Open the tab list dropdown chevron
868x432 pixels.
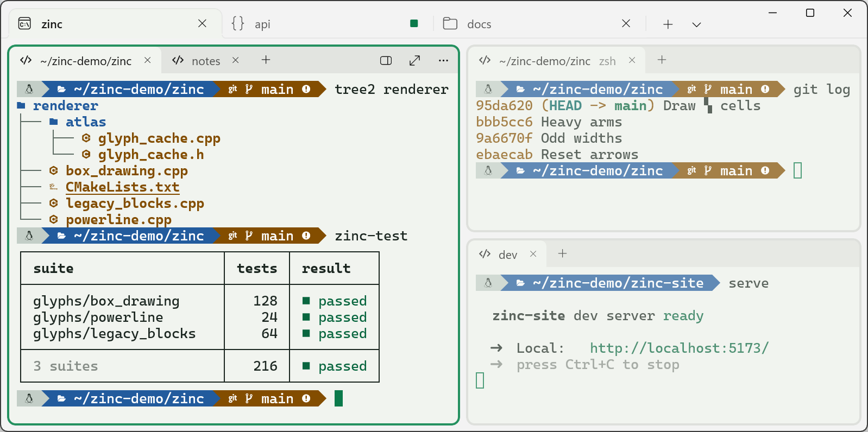[x=696, y=24]
